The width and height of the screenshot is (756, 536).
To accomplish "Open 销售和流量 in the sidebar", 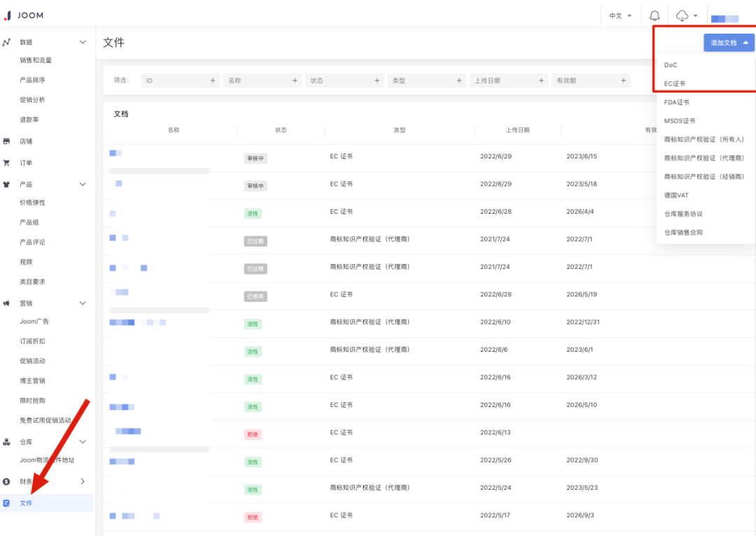I will [36, 60].
